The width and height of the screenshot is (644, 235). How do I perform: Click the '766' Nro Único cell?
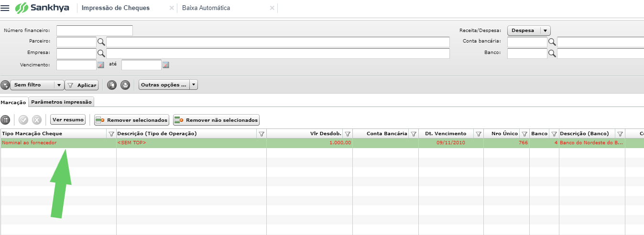click(507, 143)
